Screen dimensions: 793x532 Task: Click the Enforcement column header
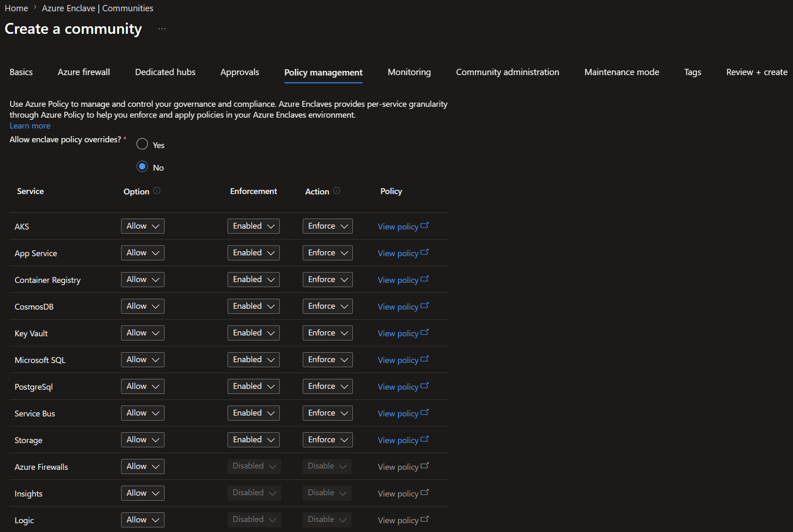coord(253,191)
